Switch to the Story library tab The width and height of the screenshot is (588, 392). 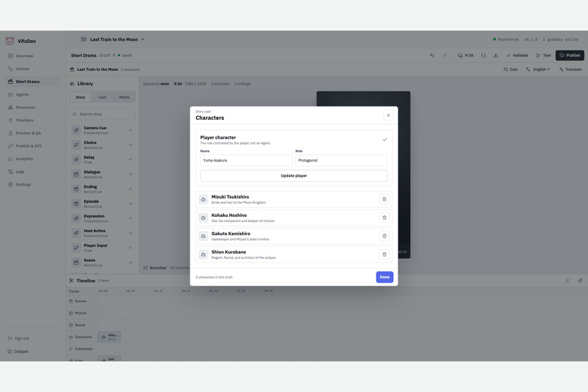tap(80, 97)
